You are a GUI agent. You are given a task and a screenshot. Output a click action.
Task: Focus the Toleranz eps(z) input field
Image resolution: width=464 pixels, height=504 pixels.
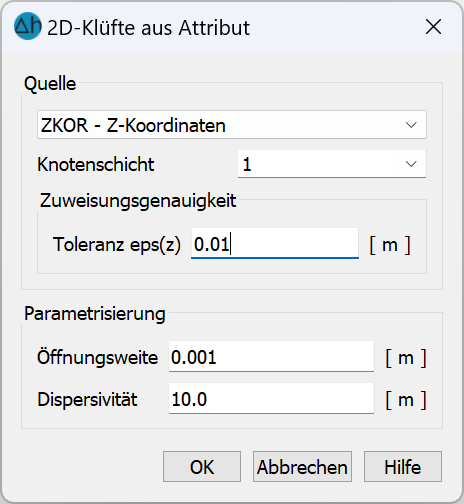pyautogui.click(x=275, y=243)
